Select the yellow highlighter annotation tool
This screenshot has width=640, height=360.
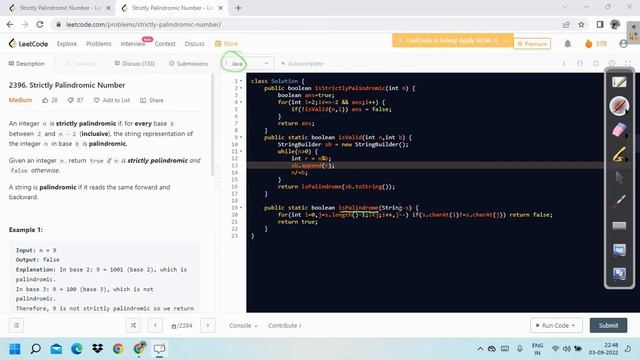coord(619,155)
